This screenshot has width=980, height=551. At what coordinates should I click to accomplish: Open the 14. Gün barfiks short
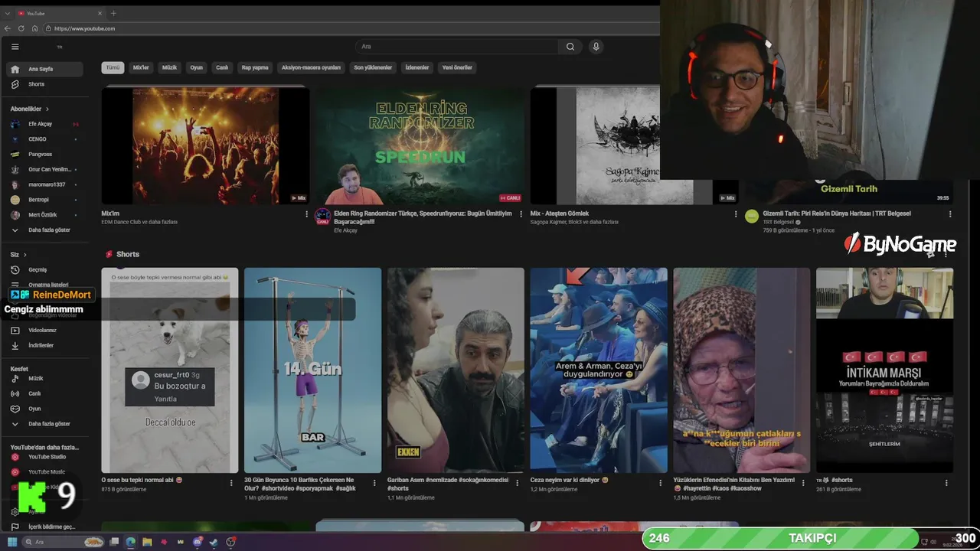[x=312, y=370]
